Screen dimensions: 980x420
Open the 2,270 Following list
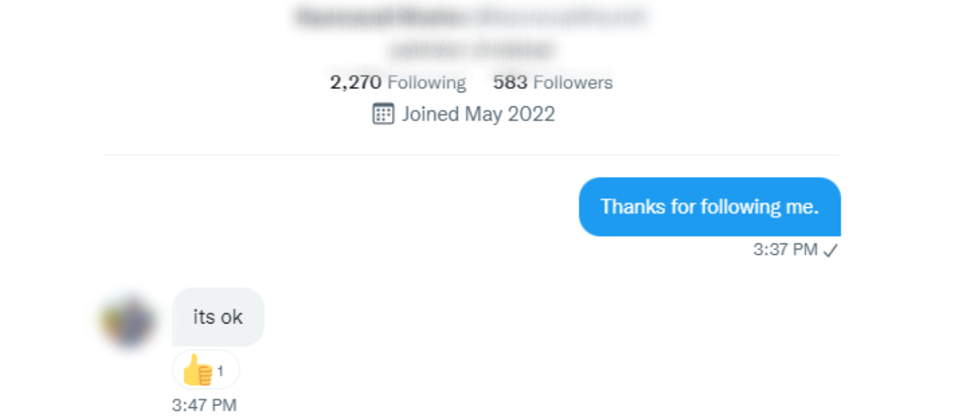(398, 83)
